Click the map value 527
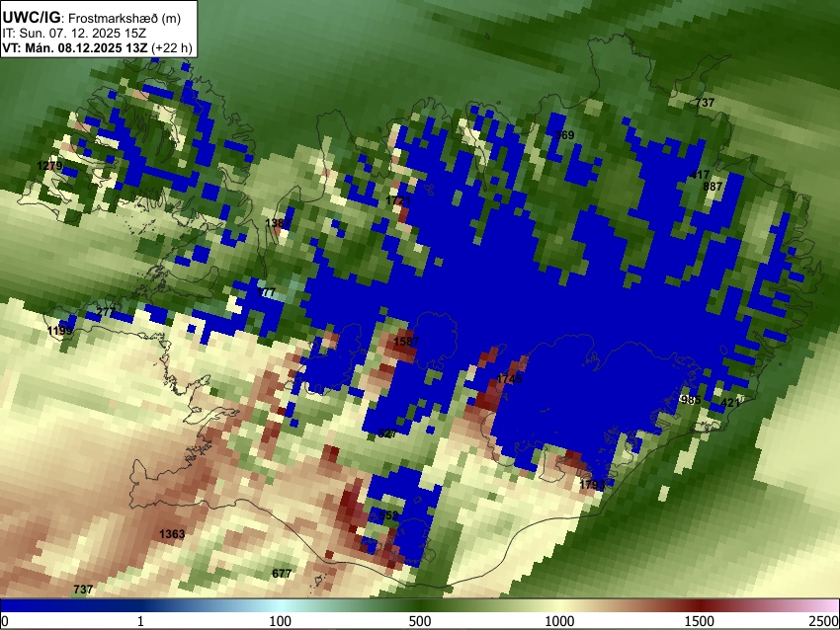The width and height of the screenshot is (840, 630). (x=387, y=433)
